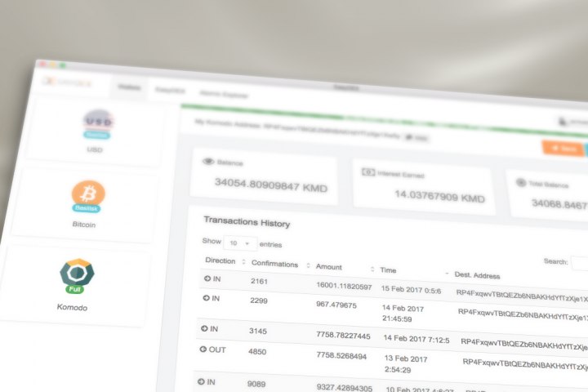
Task: Click the confirmations value 9089
Action: (x=256, y=384)
